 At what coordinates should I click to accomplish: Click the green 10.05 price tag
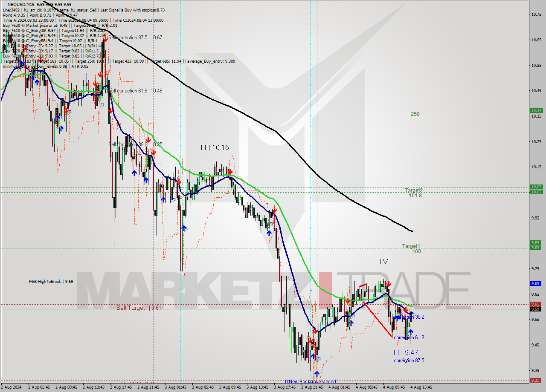coord(536,192)
